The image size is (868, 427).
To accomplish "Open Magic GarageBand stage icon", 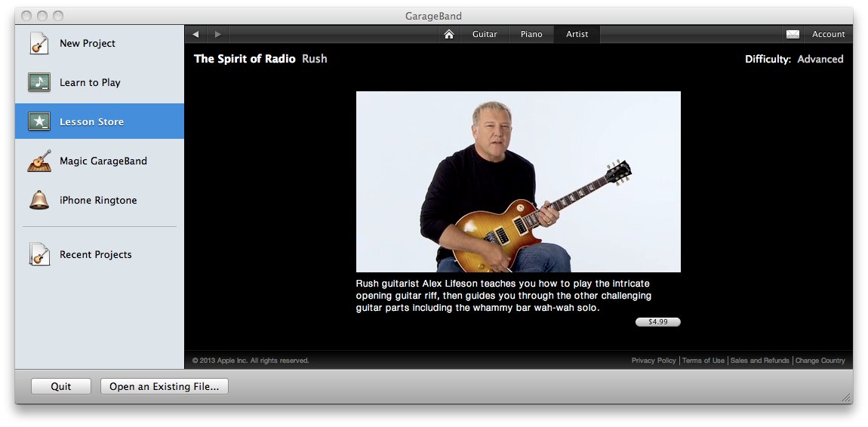I will click(x=39, y=161).
